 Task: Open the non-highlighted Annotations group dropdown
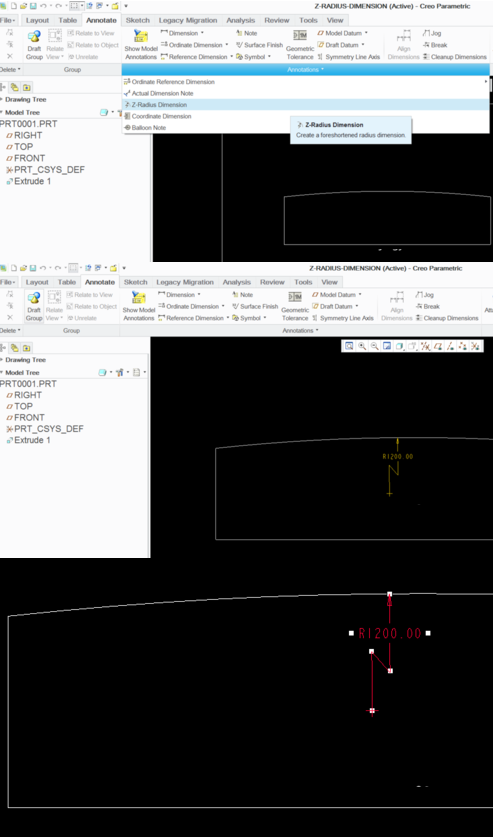pos(300,330)
